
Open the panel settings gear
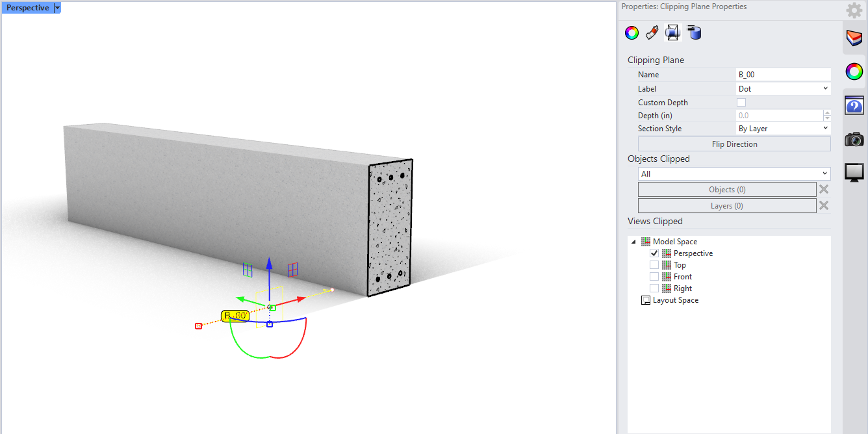[854, 10]
